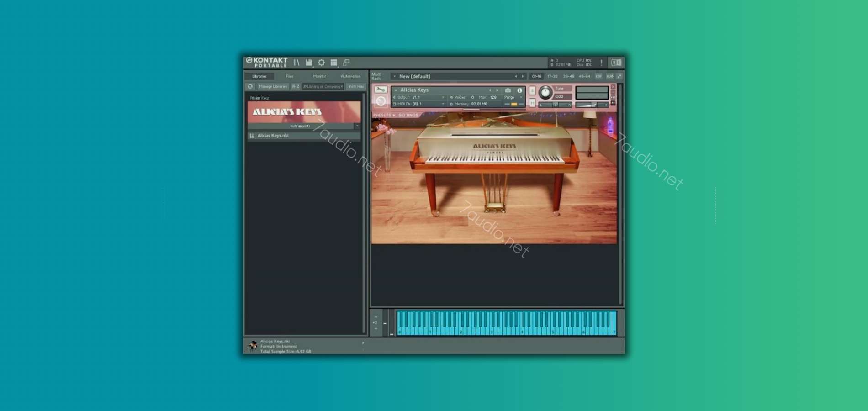Switch to the Automation tab

coord(351,76)
